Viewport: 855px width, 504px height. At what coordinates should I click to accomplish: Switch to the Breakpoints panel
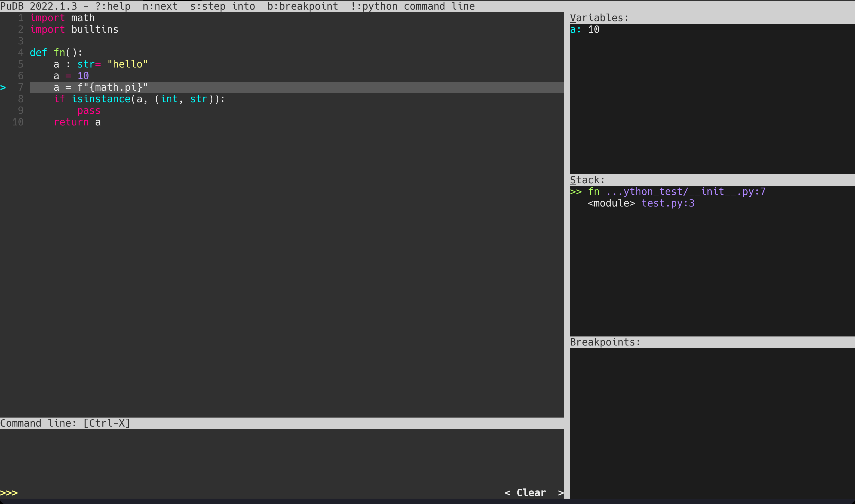pyautogui.click(x=605, y=342)
